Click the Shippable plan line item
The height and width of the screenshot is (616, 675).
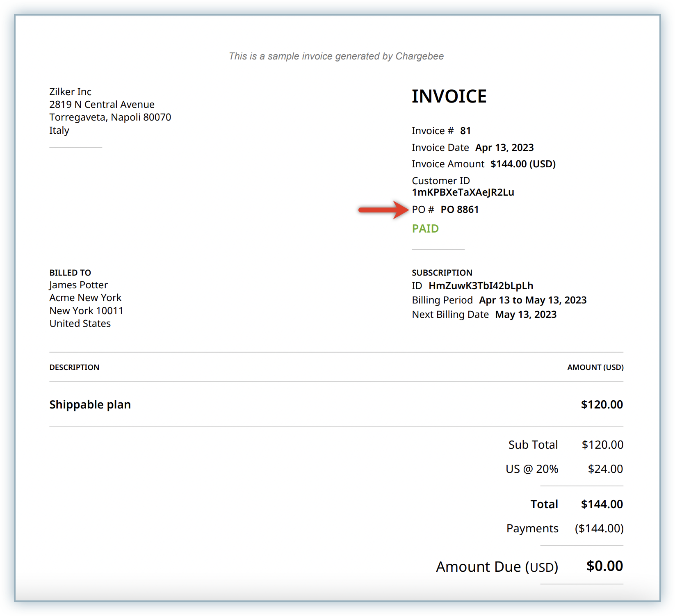click(x=90, y=404)
